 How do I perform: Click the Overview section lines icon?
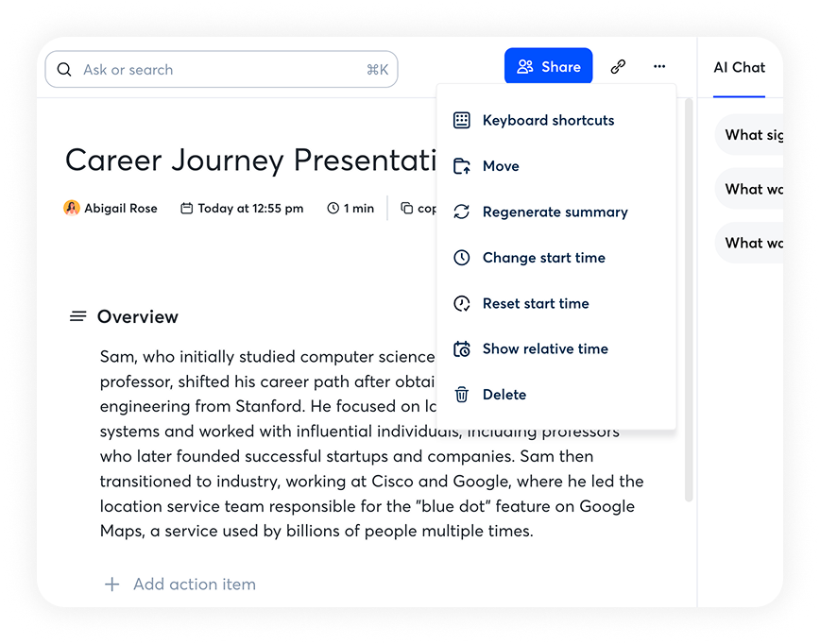pyautogui.click(x=78, y=316)
